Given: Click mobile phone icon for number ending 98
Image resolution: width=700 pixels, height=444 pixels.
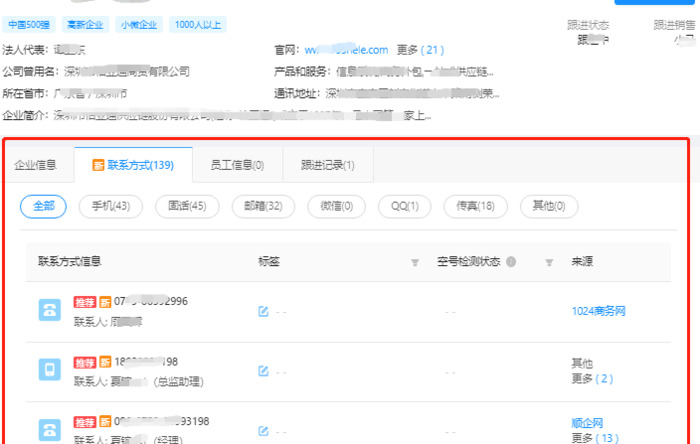Looking at the screenshot, I should (x=50, y=369).
